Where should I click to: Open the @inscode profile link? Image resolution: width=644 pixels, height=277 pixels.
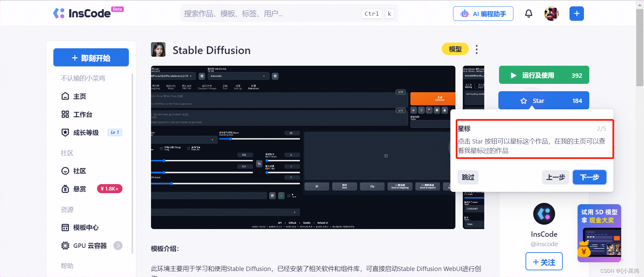(x=544, y=244)
